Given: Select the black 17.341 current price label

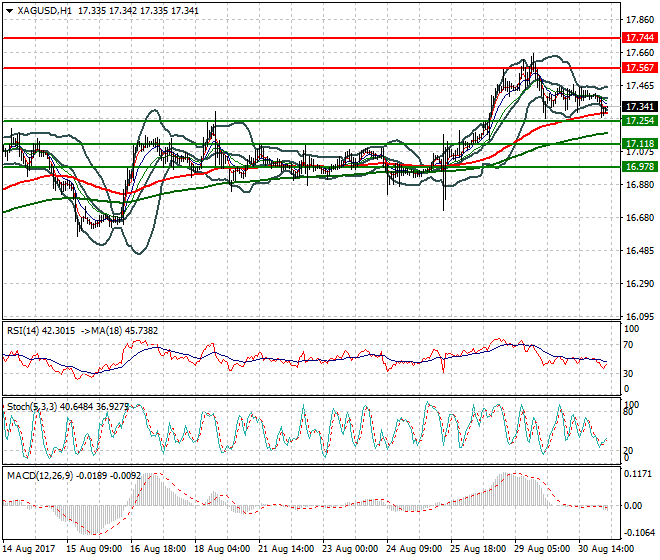Looking at the screenshot, I should tap(639, 107).
